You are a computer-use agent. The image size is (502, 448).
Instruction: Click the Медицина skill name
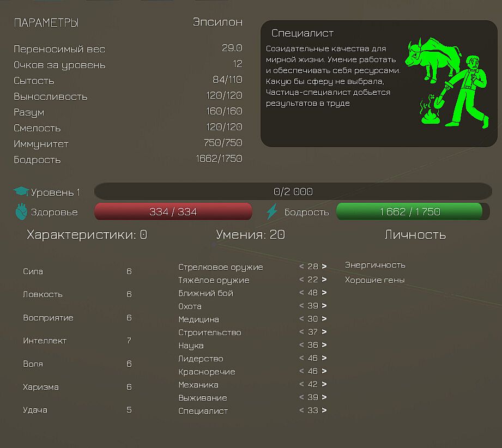tap(198, 319)
